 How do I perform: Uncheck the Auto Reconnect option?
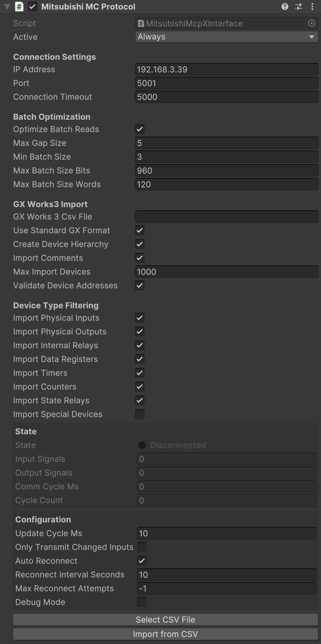[142, 561]
